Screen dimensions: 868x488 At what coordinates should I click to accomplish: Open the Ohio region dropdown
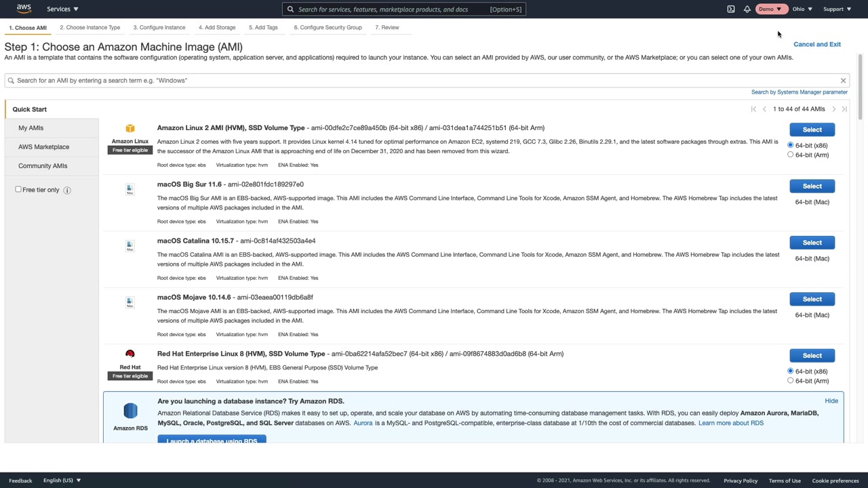pos(802,9)
